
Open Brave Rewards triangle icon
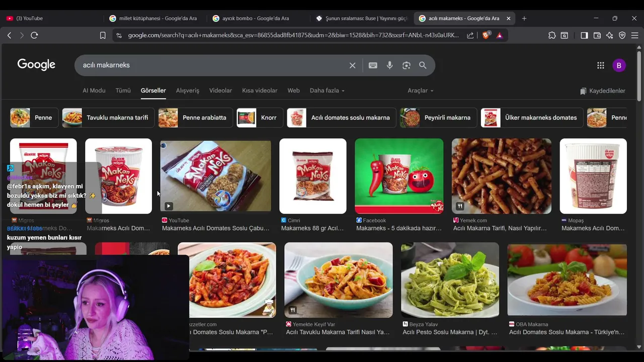[x=499, y=35]
